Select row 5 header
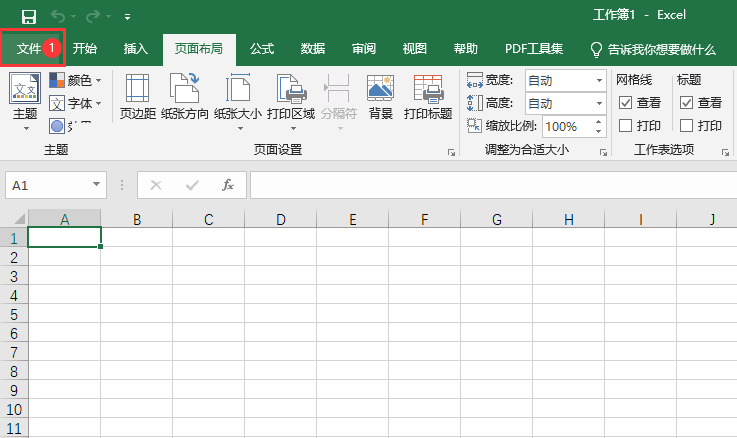The height and width of the screenshot is (438, 737). click(x=14, y=314)
